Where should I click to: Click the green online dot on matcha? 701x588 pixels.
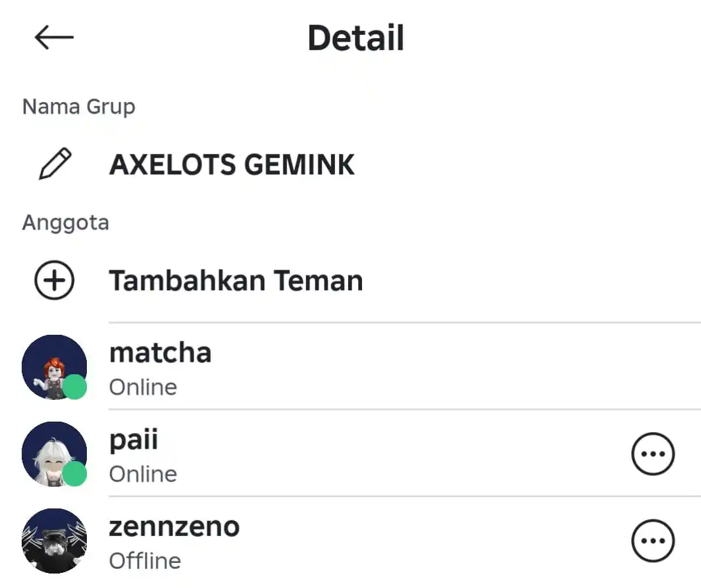(x=74, y=387)
